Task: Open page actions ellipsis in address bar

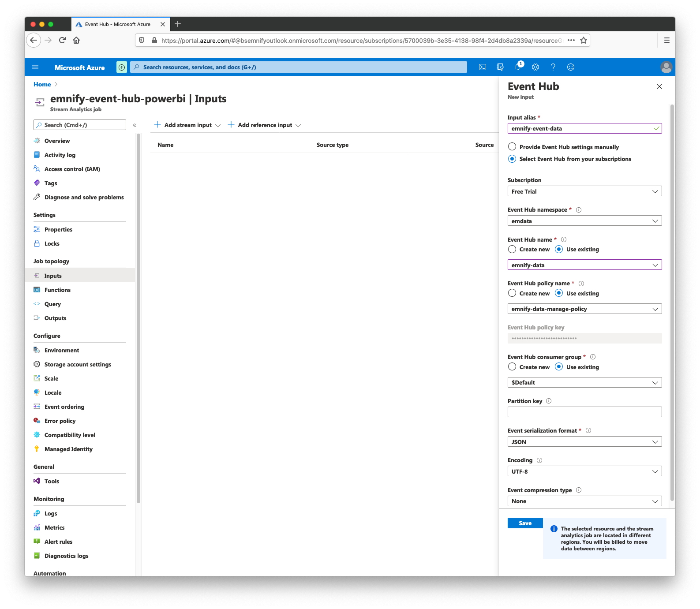Action: pyautogui.click(x=571, y=41)
